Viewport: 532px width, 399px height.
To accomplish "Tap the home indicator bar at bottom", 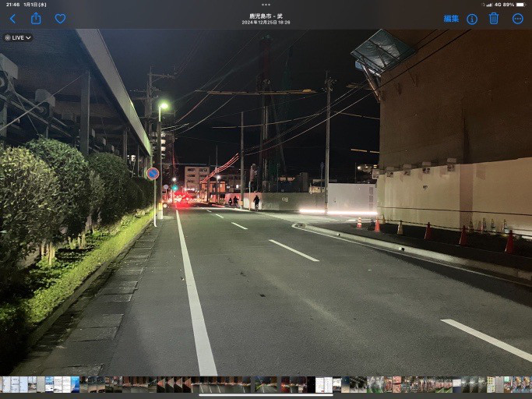I will [x=266, y=395].
